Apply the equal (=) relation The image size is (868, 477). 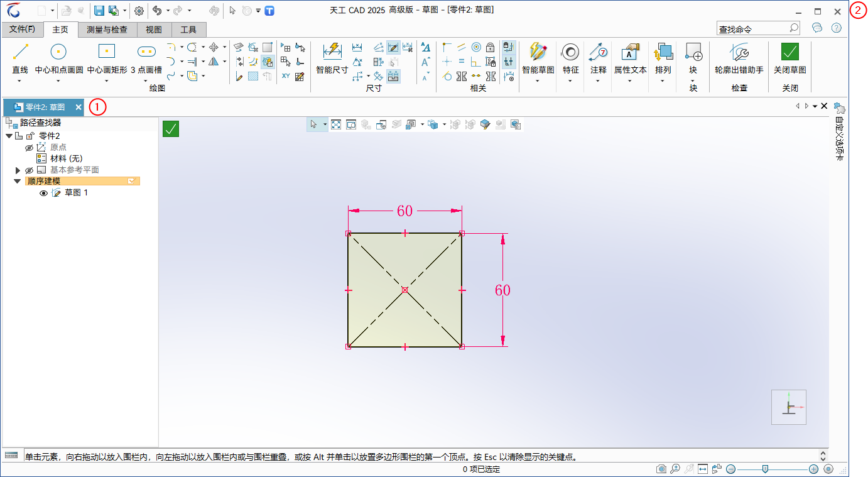click(462, 61)
